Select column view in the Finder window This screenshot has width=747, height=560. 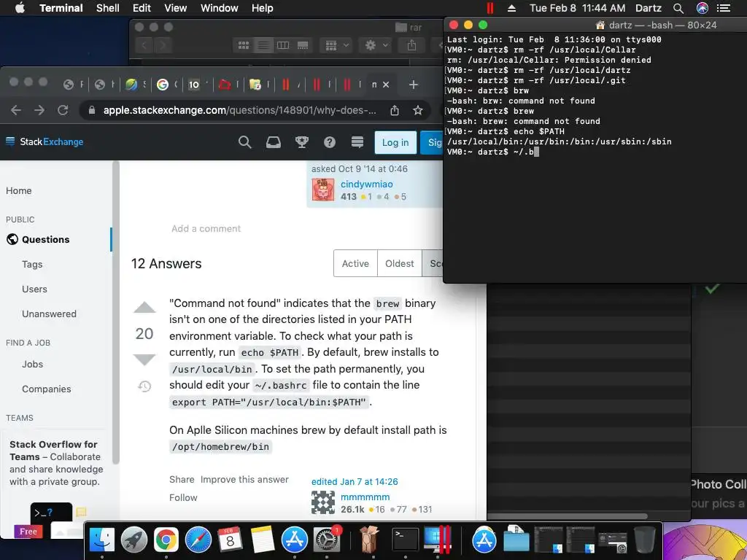click(283, 45)
